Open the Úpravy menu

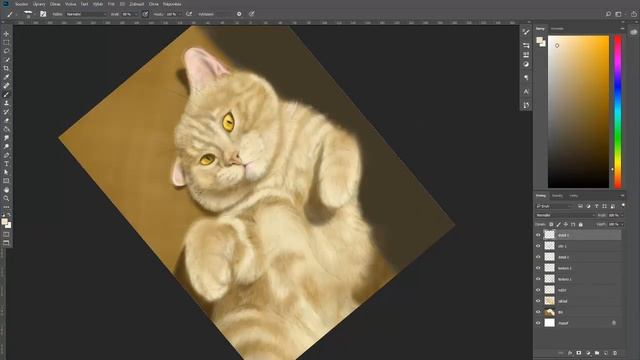[x=39, y=4]
